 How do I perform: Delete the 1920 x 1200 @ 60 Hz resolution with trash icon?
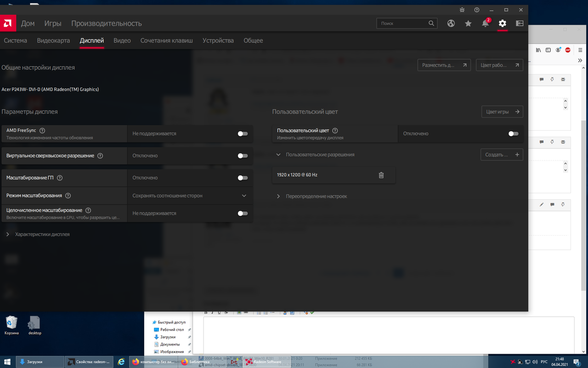pos(381,175)
